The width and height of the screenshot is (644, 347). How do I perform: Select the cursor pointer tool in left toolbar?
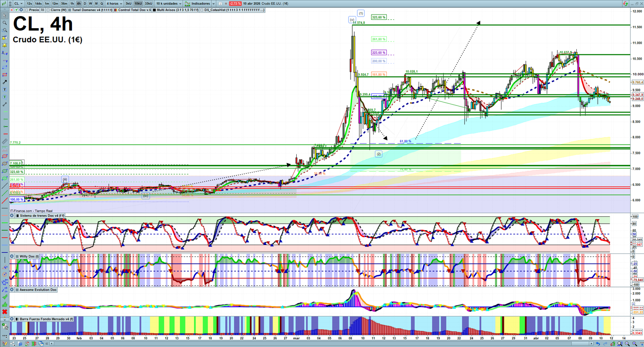point(4,15)
